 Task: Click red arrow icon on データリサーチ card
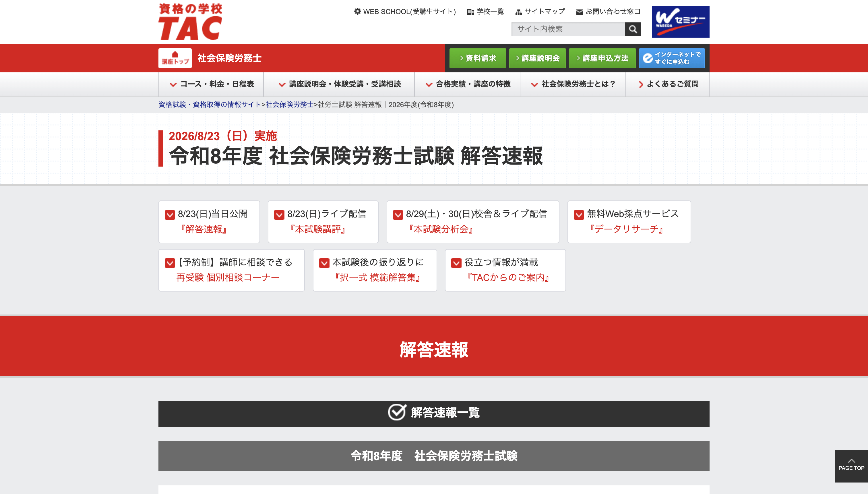click(x=579, y=215)
